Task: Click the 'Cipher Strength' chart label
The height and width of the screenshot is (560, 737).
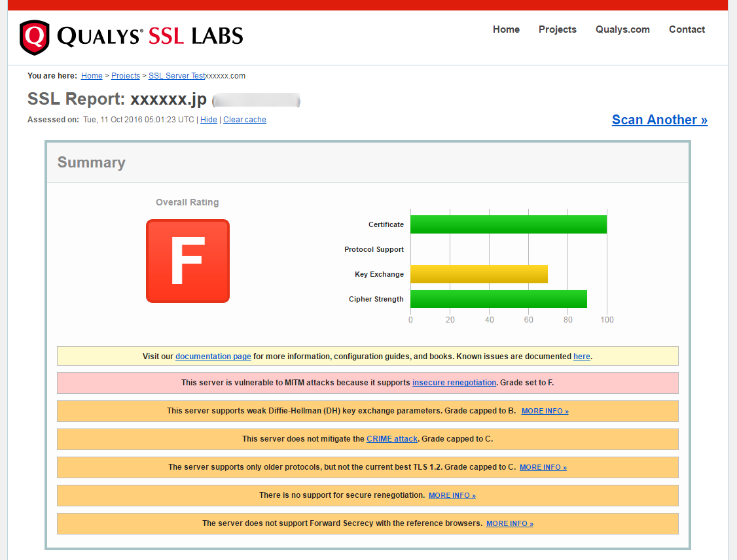Action: [376, 299]
